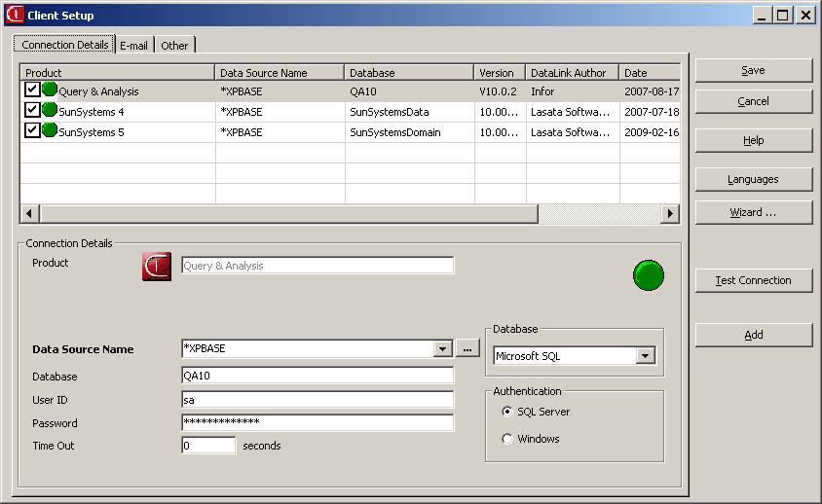This screenshot has width=822, height=504.
Task: Open Help
Action: pyautogui.click(x=753, y=140)
